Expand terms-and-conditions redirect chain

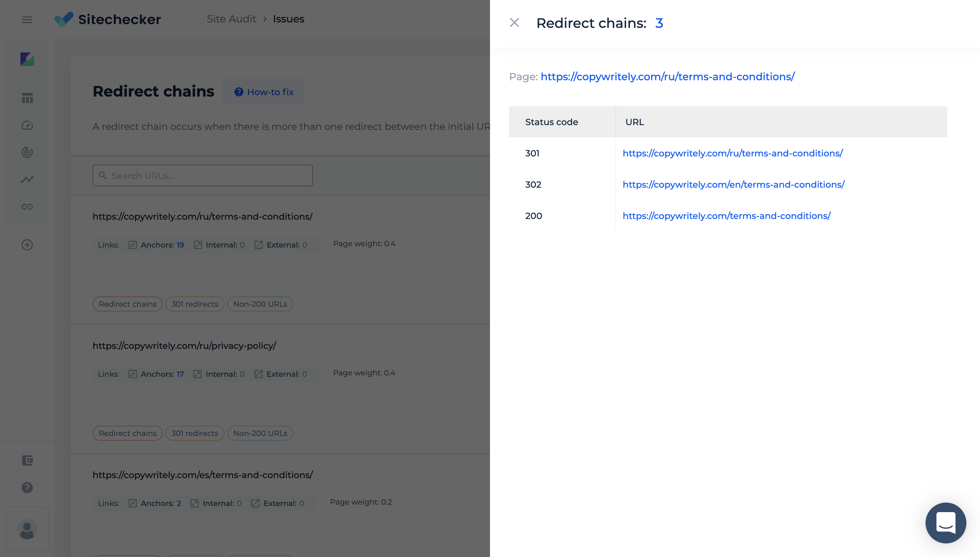127,303
